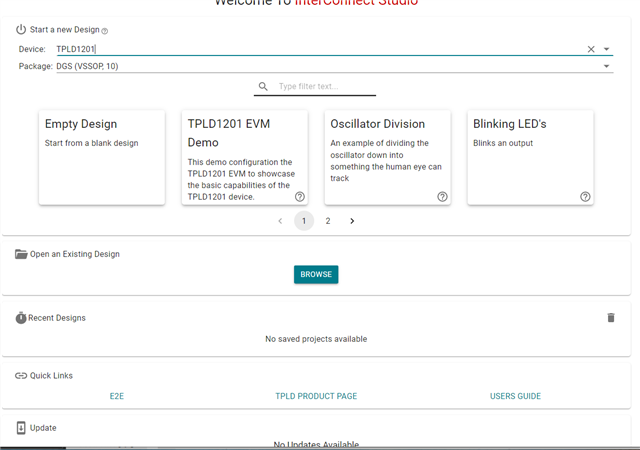Click the 'Package:' label
The width and height of the screenshot is (640, 450).
[36, 66]
